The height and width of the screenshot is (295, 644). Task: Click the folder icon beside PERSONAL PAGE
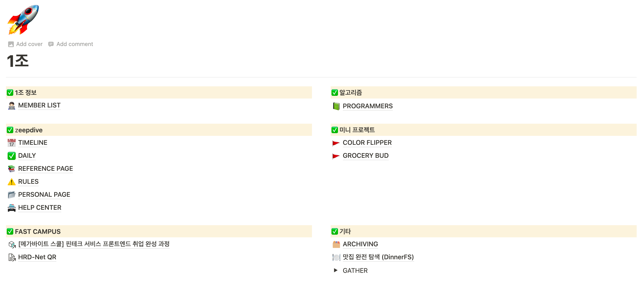pyautogui.click(x=11, y=195)
